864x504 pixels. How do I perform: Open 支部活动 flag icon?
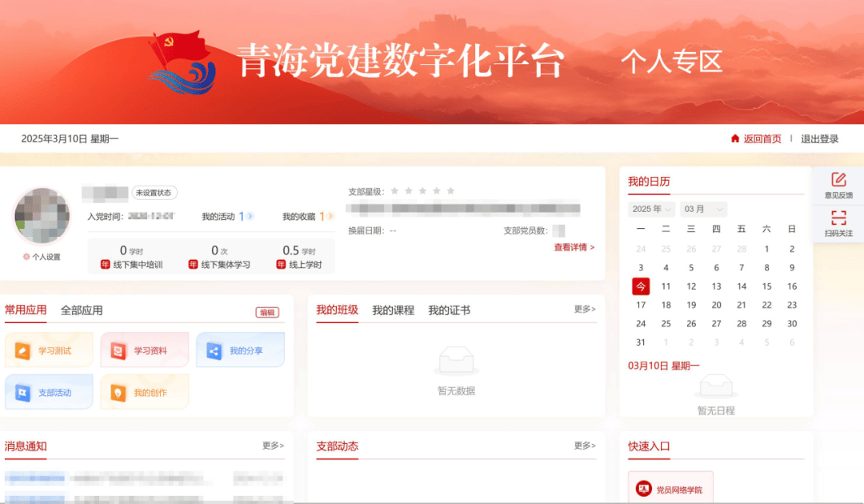click(x=23, y=393)
